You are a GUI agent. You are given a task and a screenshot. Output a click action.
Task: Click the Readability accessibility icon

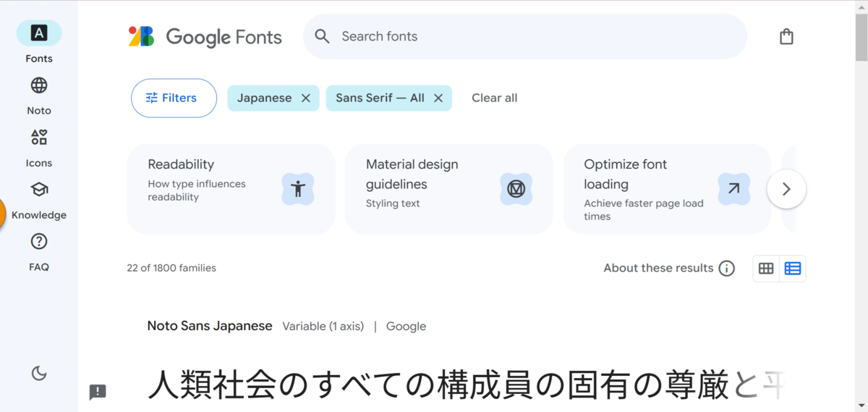click(x=298, y=189)
